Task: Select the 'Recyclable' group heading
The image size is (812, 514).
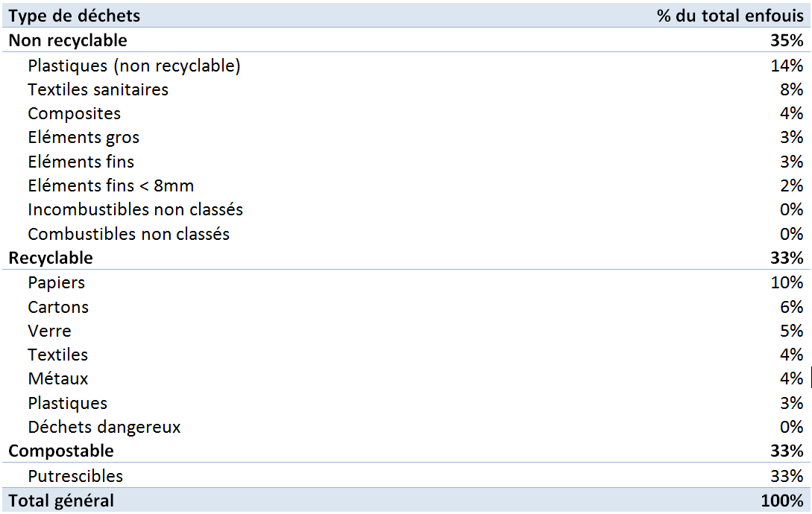Action: pyautogui.click(x=51, y=258)
